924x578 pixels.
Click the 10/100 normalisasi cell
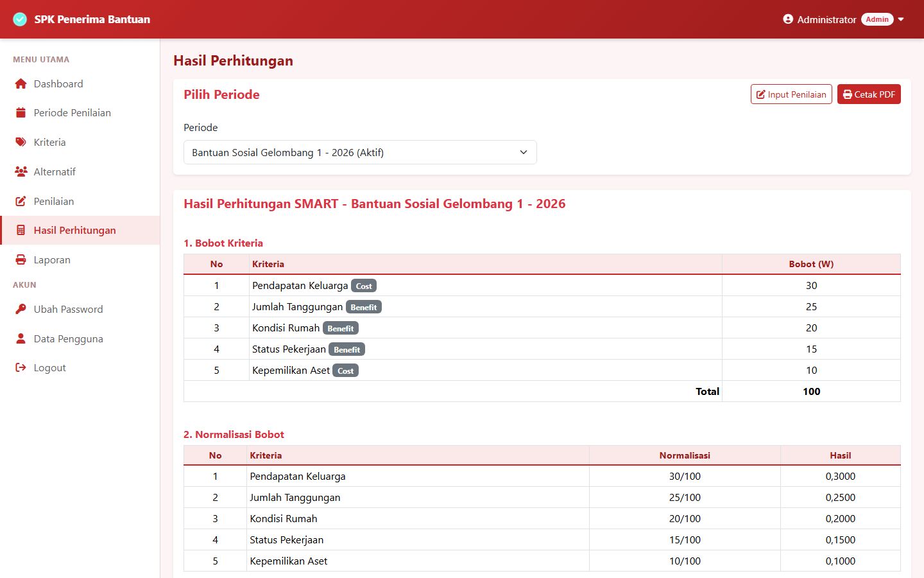click(685, 561)
